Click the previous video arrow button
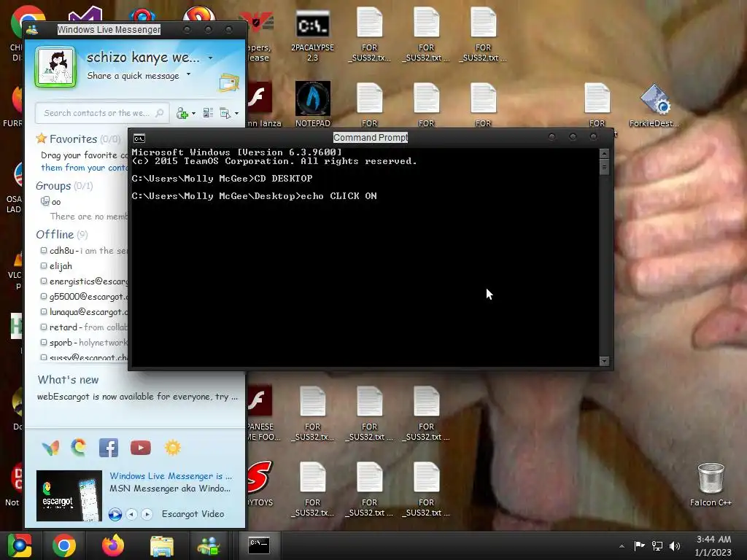This screenshot has width=747, height=560. coord(132,514)
